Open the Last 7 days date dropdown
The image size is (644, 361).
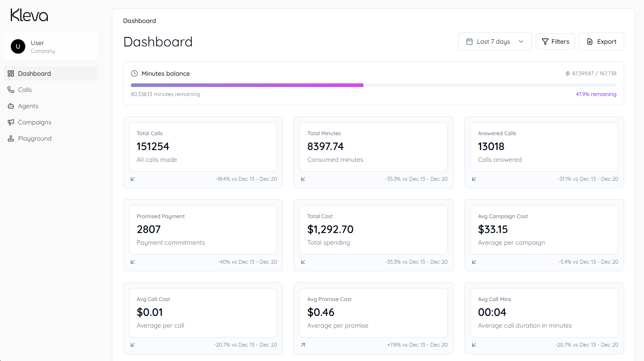tap(495, 41)
